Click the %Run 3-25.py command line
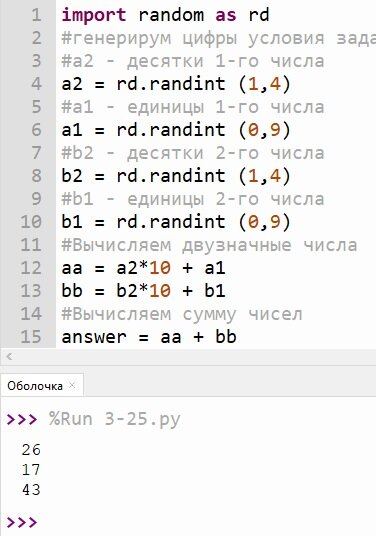The image size is (376, 536). tap(115, 419)
